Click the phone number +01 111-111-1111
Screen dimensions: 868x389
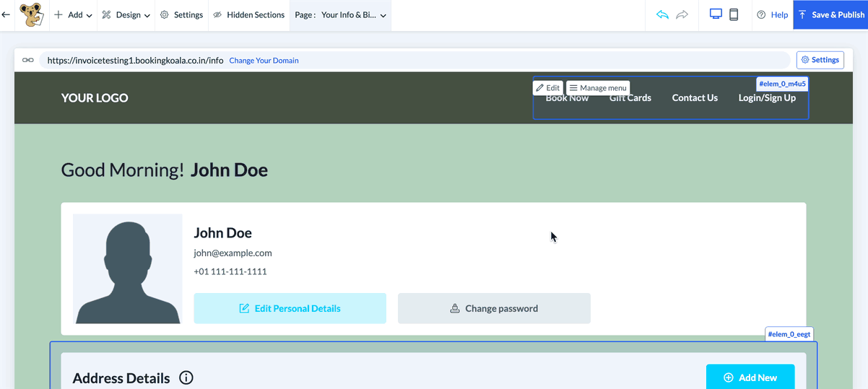click(x=230, y=272)
